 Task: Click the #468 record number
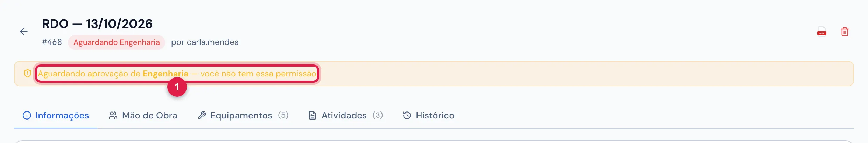click(52, 42)
